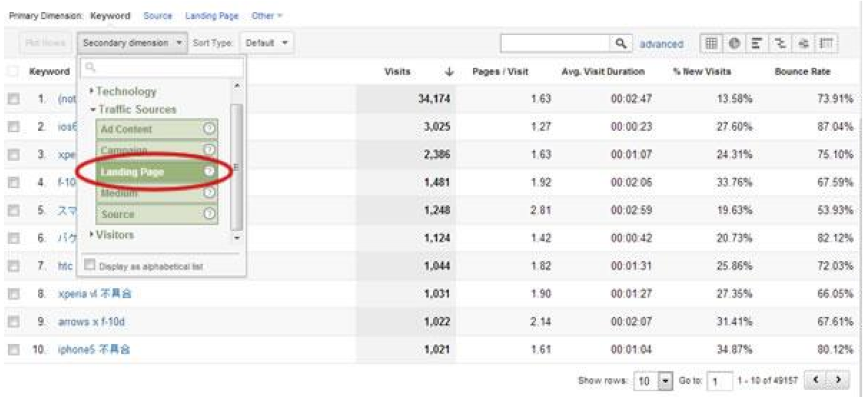Viewport: 868px width, 400px height.
Task: Open help icon for Ad Content dimension
Action: 209,129
